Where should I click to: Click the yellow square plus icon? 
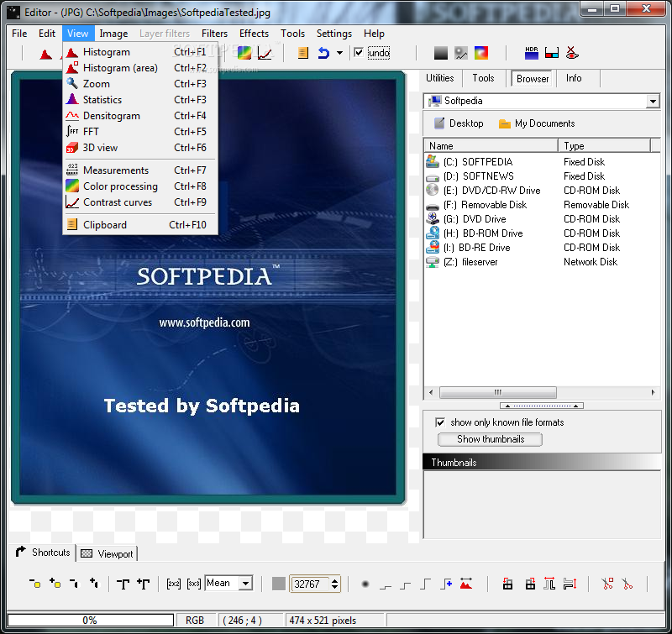coord(55,584)
